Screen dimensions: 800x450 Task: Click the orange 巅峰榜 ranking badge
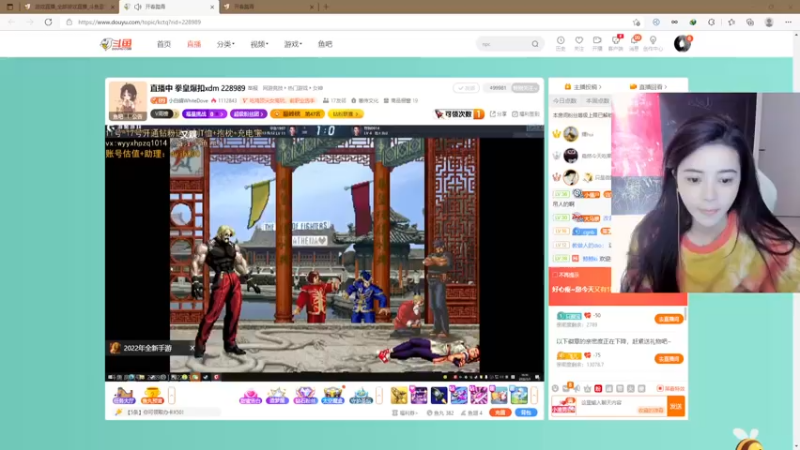click(x=297, y=114)
